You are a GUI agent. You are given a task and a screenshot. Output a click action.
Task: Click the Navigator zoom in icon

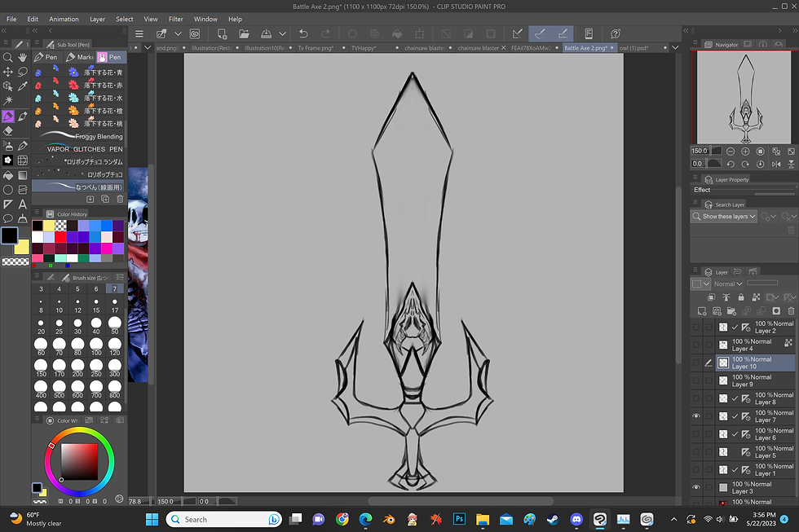pos(745,152)
